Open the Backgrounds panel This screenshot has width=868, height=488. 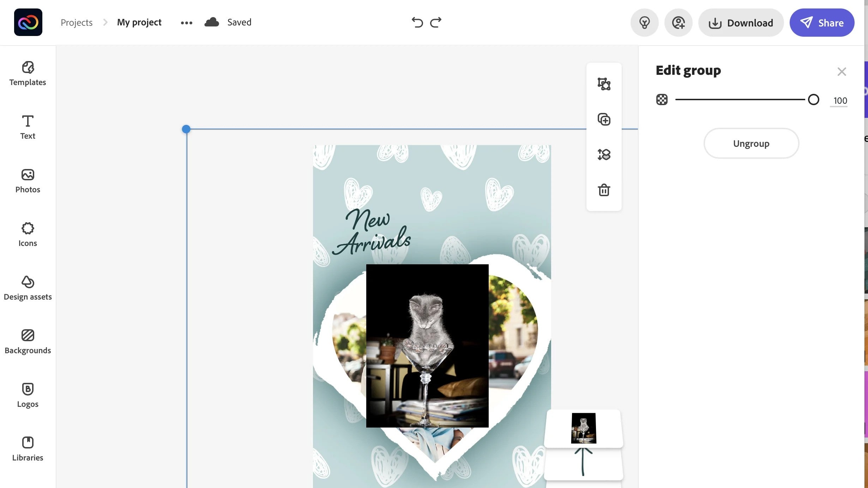pyautogui.click(x=28, y=340)
